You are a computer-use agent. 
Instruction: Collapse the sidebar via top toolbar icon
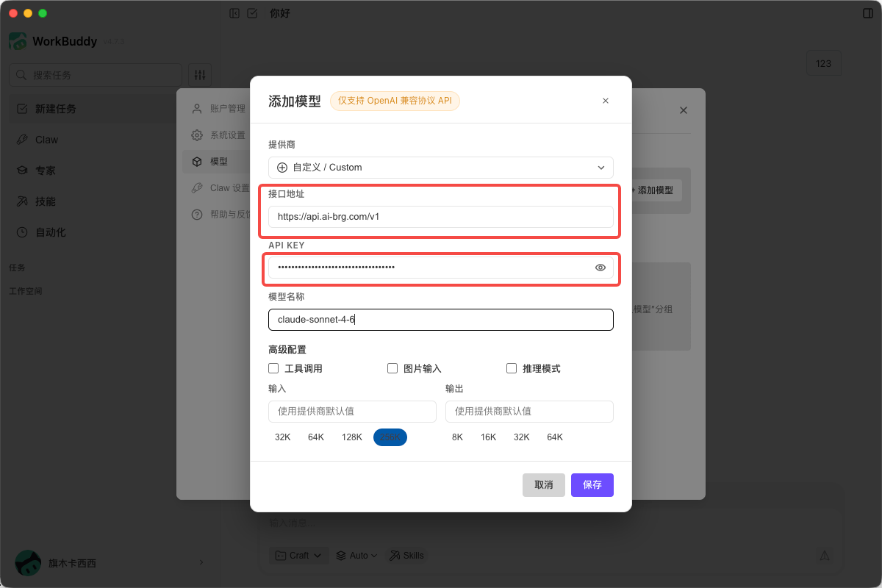[234, 13]
